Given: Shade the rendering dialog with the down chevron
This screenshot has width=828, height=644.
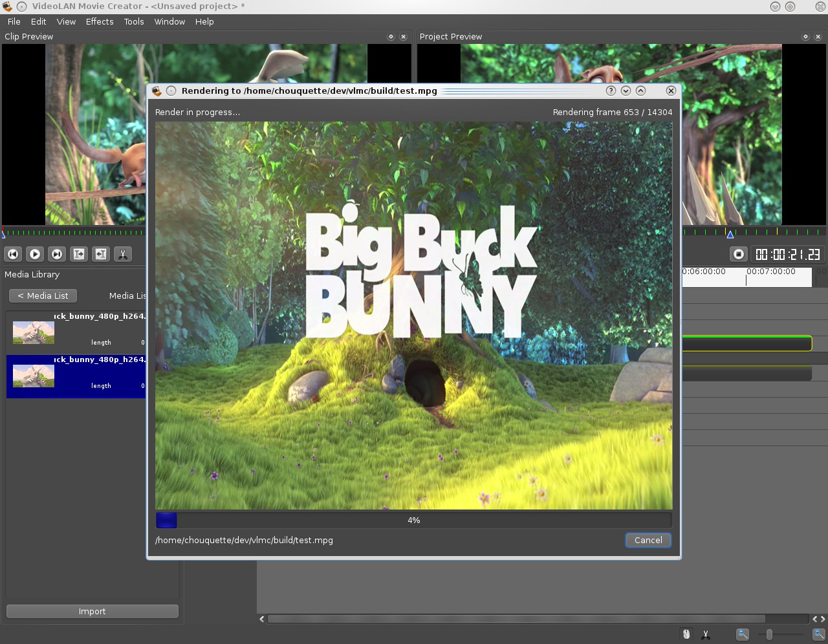Looking at the screenshot, I should (x=626, y=91).
